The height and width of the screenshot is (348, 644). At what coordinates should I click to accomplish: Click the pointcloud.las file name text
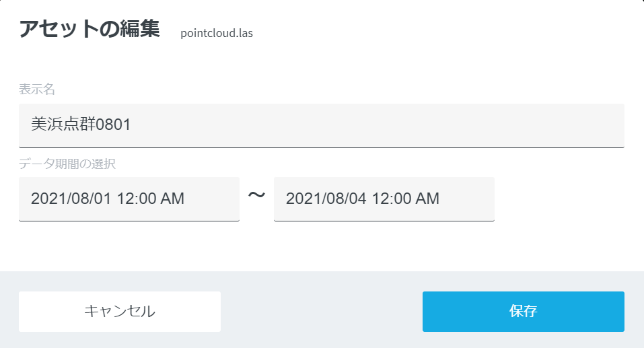coord(217,32)
